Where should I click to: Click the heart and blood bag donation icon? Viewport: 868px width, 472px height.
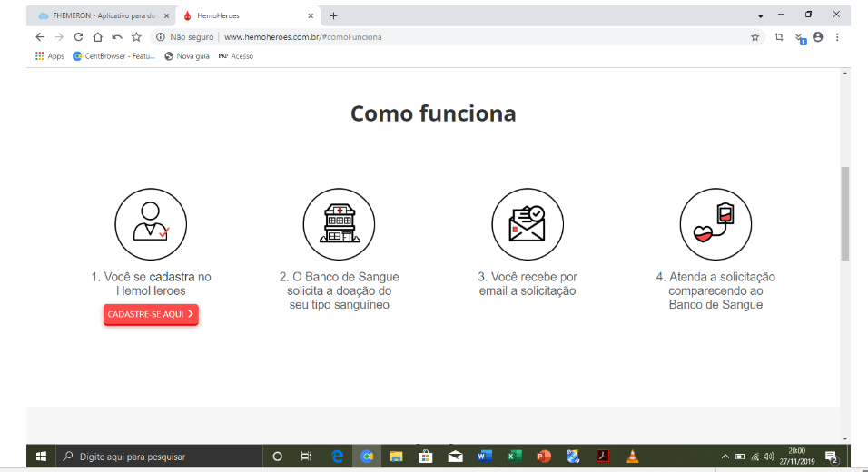point(715,224)
